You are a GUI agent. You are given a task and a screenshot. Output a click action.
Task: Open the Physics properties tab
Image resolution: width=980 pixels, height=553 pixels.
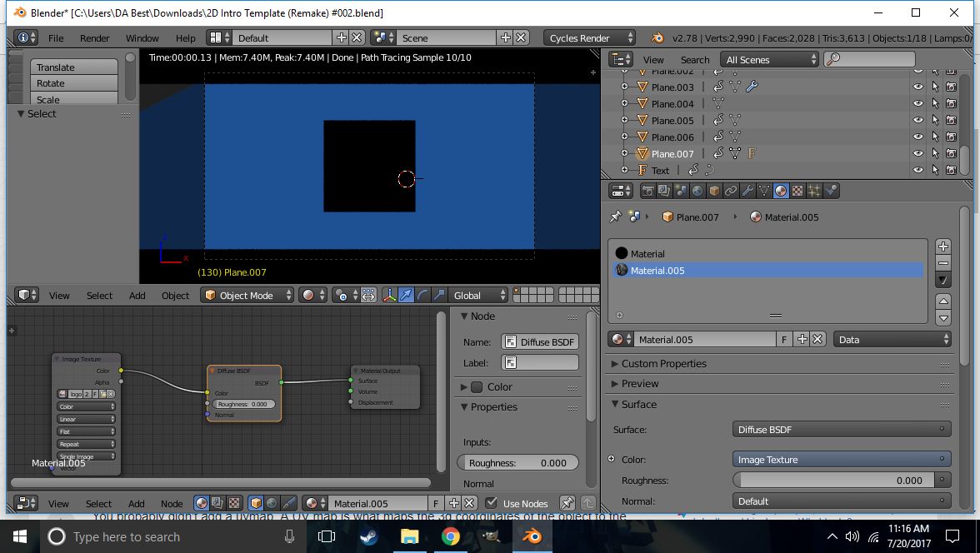click(x=831, y=192)
